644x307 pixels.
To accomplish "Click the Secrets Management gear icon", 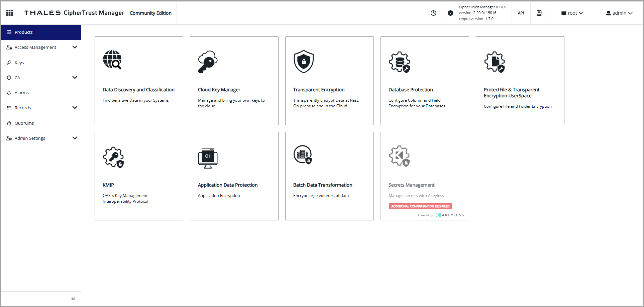I will (400, 156).
